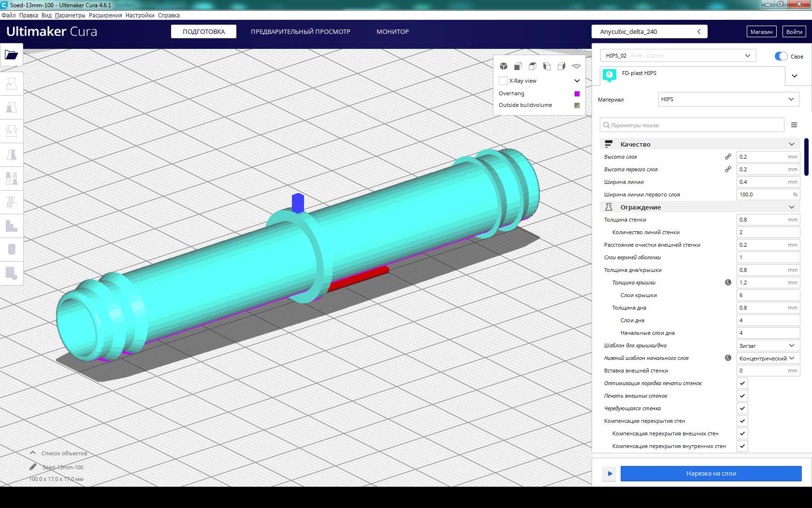Open Шаблон для крышки/дна Зигзаг dropdown
Image resolution: width=812 pixels, height=508 pixels.
(768, 345)
